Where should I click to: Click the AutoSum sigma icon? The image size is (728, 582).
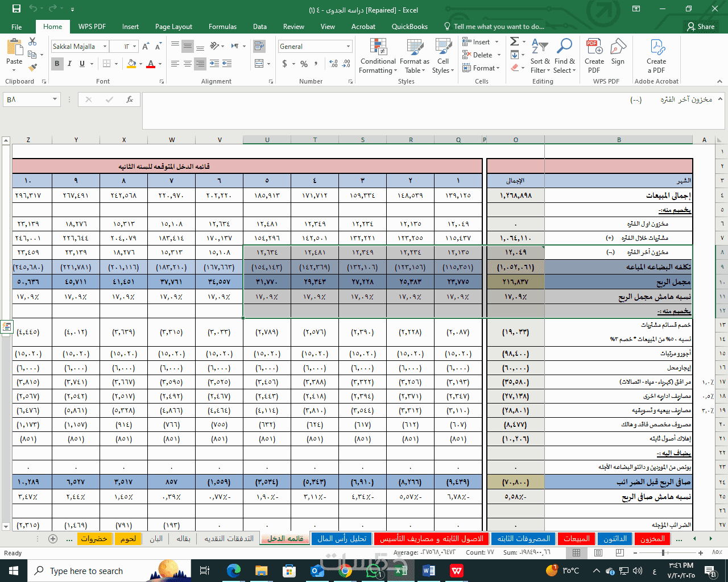[x=514, y=41]
